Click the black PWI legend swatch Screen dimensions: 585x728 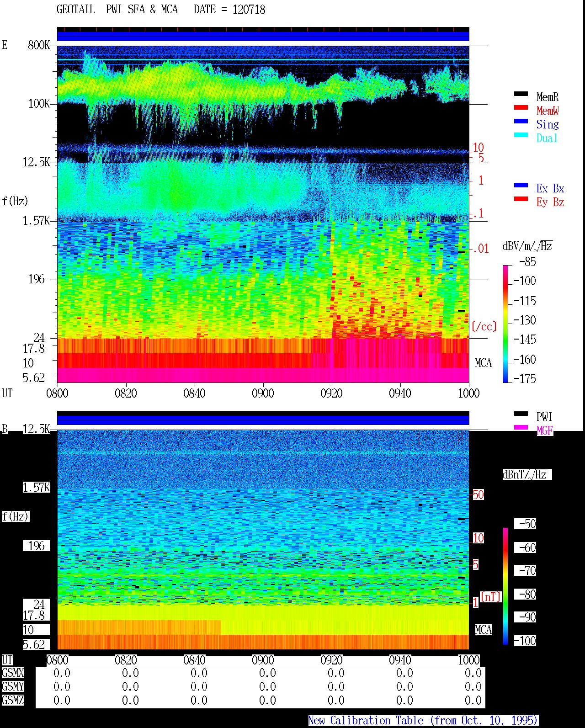(521, 414)
